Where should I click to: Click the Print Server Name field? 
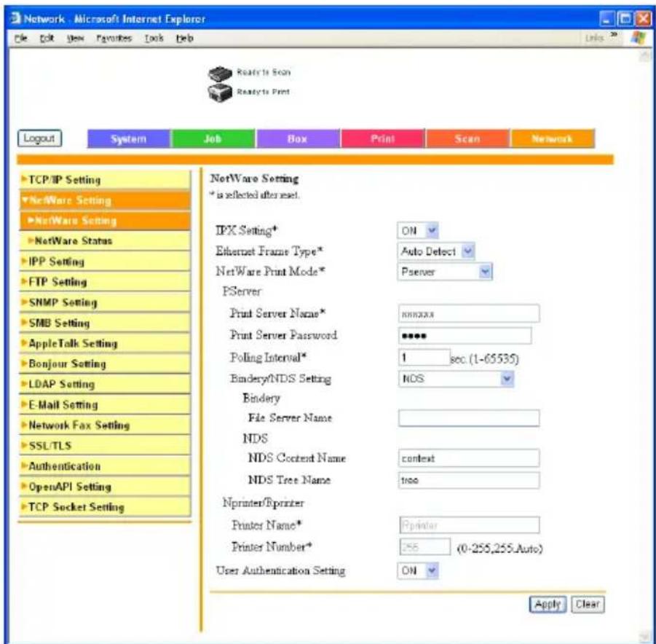pyautogui.click(x=469, y=314)
